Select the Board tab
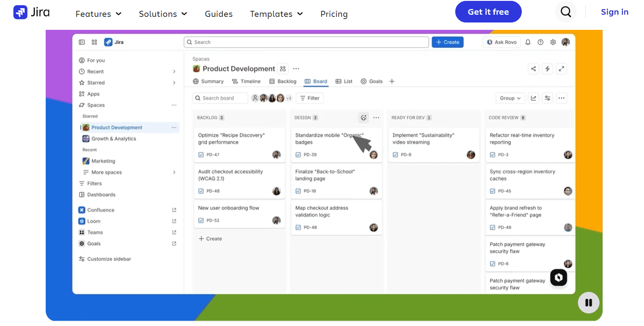 [x=316, y=81]
